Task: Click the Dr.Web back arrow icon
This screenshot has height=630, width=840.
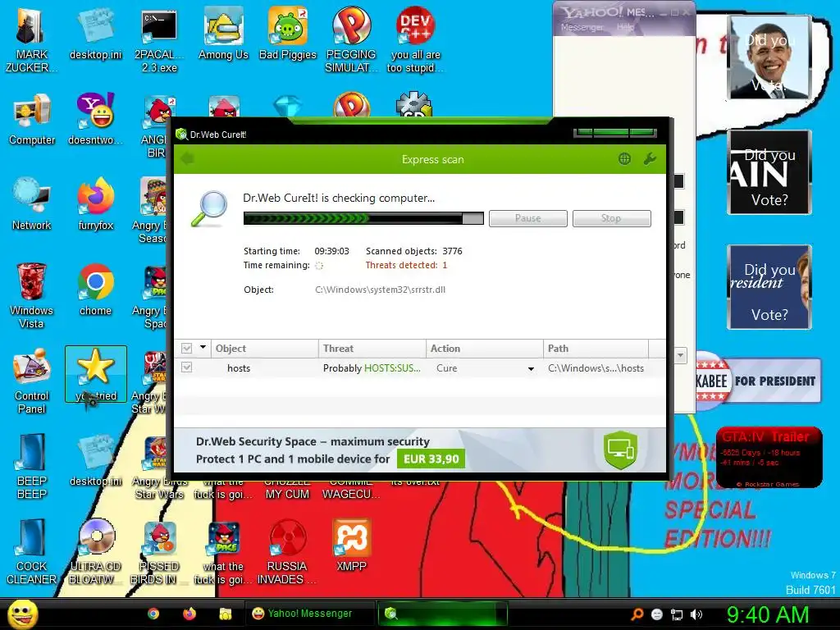Action: pos(188,158)
